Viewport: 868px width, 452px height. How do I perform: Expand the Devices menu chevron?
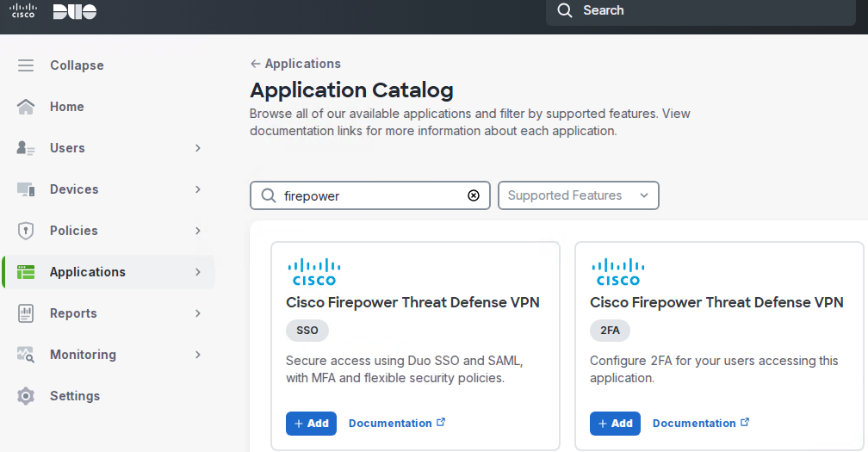point(198,189)
